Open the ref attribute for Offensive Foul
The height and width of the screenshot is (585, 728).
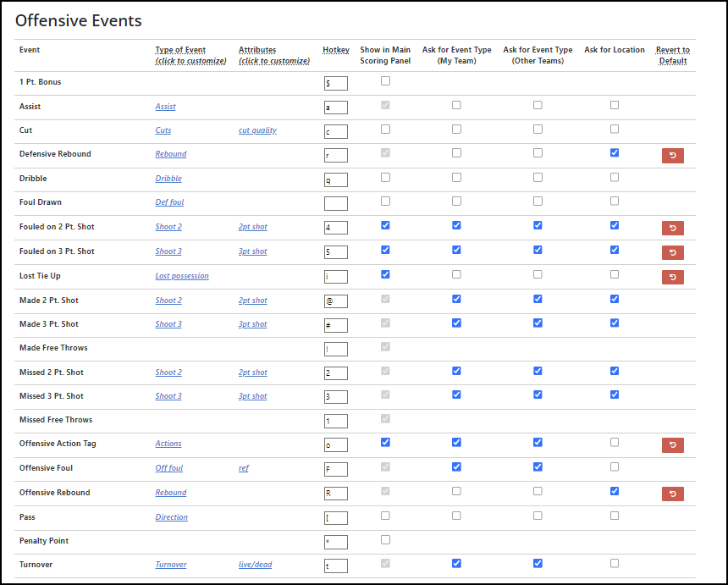click(x=244, y=468)
